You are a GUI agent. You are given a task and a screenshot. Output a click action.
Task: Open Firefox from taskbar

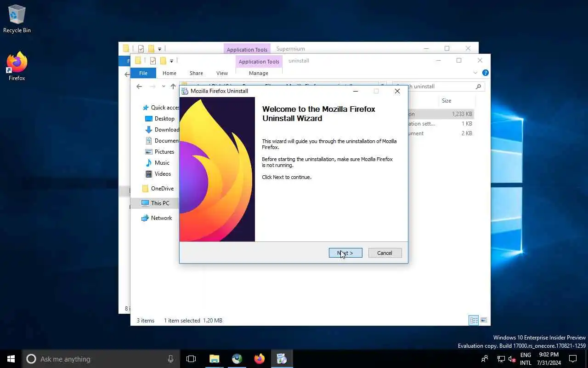pos(259,359)
